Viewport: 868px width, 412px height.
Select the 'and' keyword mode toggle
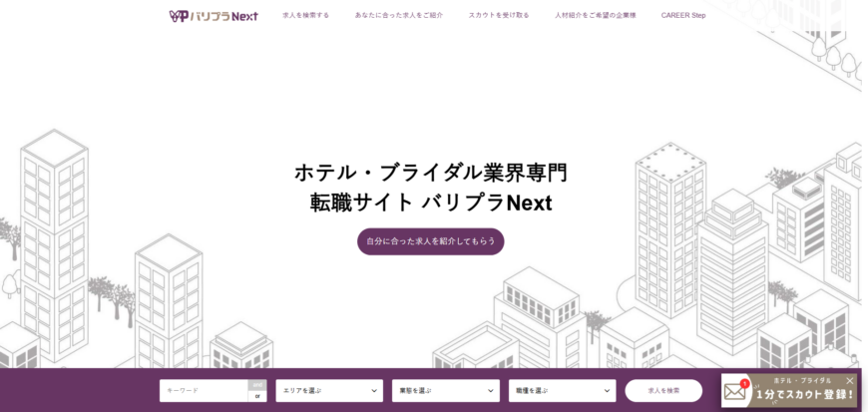257,385
